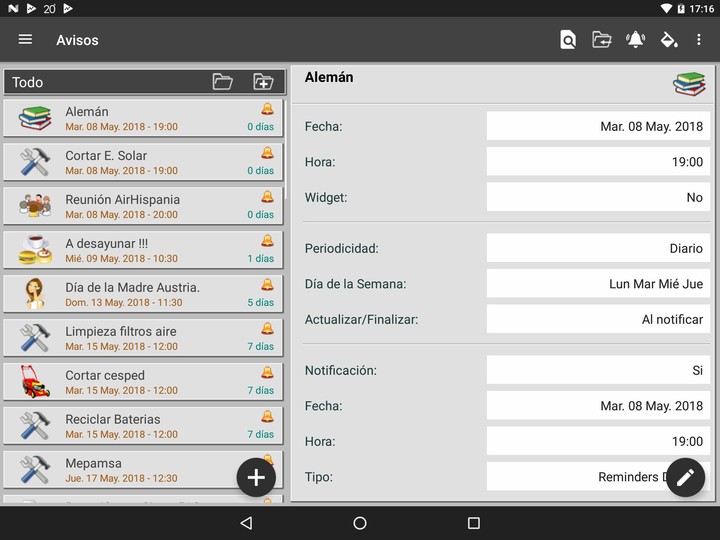This screenshot has height=540, width=720.
Task: Open the hamburger navigation menu
Action: 25,39
